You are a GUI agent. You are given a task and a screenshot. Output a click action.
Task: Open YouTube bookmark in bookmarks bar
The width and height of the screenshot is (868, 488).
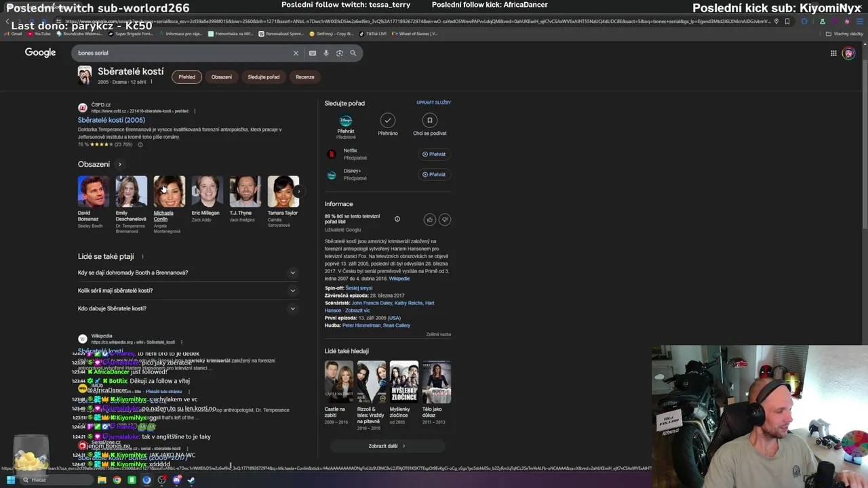39,33
